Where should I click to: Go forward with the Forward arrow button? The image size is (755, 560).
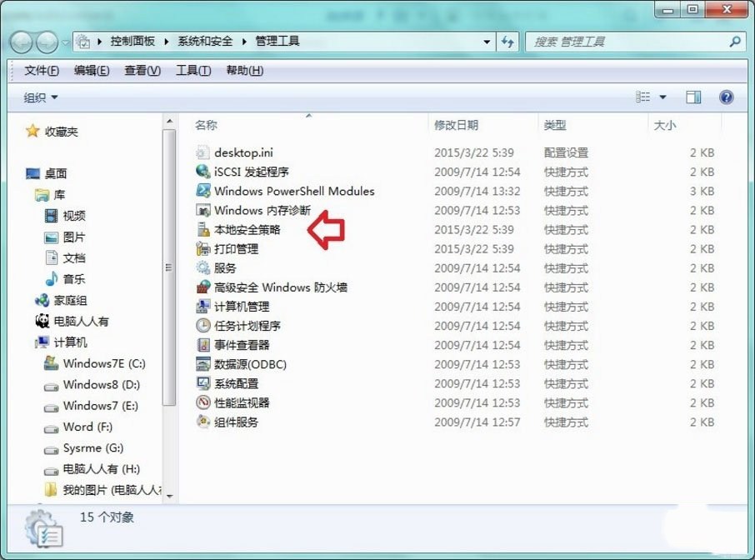pos(47,42)
